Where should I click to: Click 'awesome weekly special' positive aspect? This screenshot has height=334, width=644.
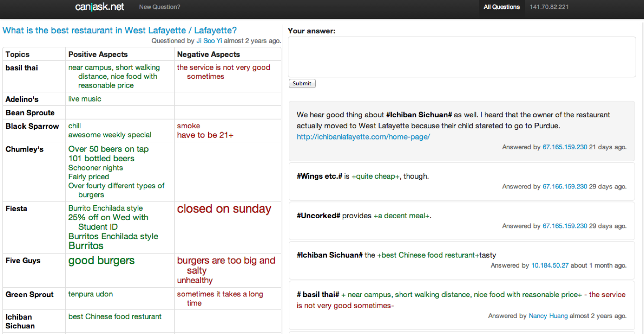(110, 135)
